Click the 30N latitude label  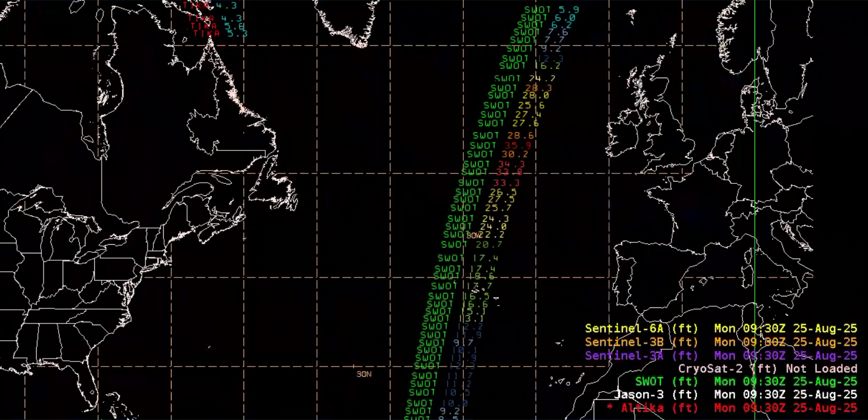(x=364, y=374)
